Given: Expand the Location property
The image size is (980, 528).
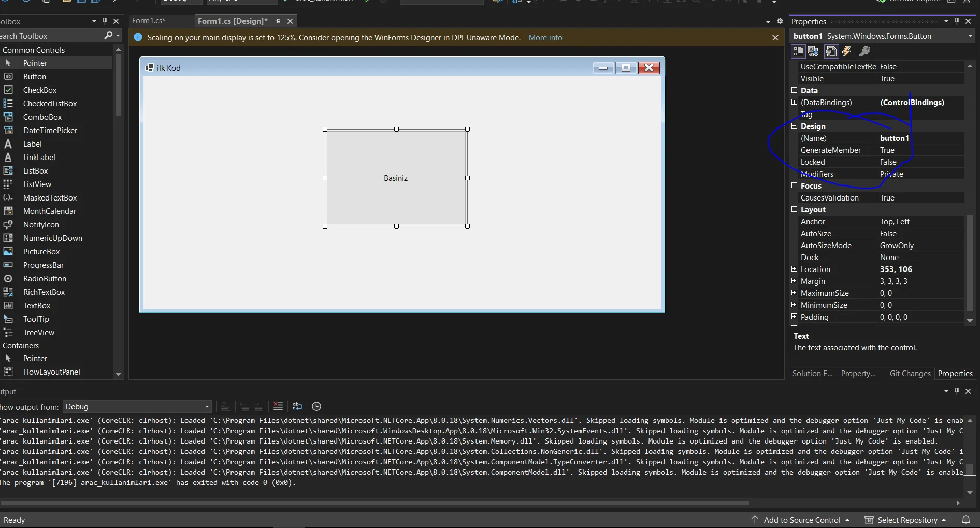Looking at the screenshot, I should [795, 269].
